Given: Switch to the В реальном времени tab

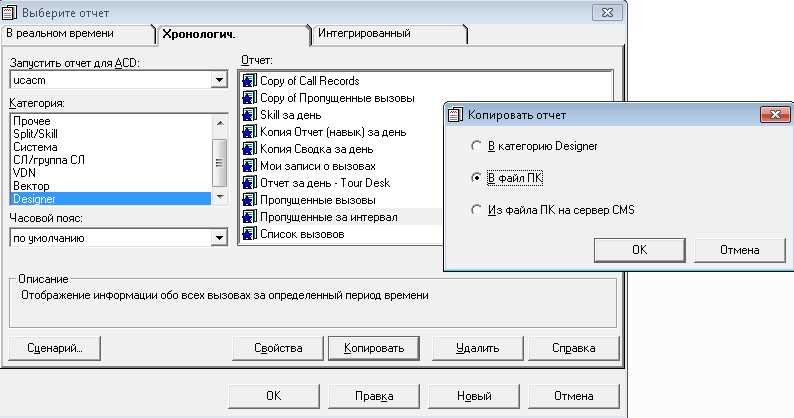Looking at the screenshot, I should click(77, 33).
